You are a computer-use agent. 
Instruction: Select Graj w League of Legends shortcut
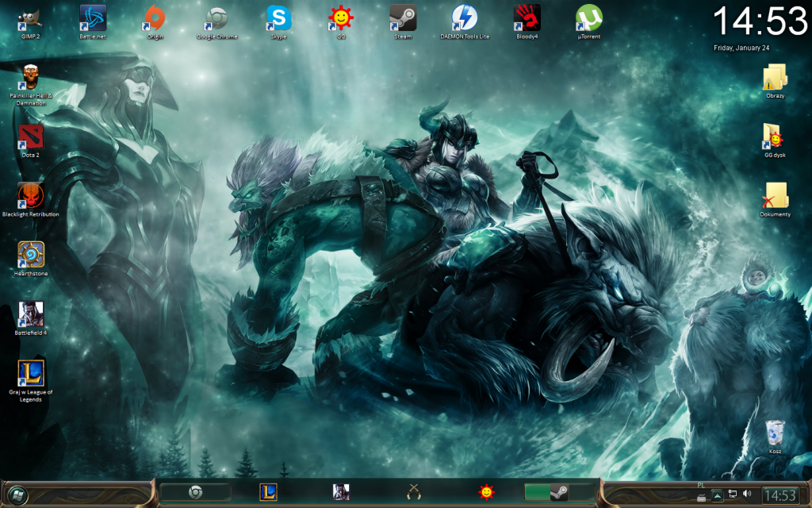pyautogui.click(x=31, y=381)
